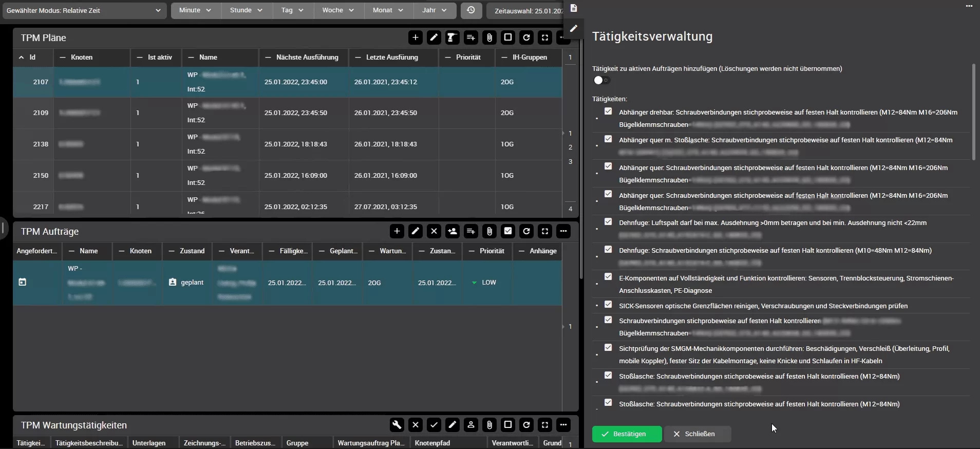The image size is (980, 449).
Task: Uncheck 'SICK-Sensoren optische Grenzflächen' checkbox
Action: (x=608, y=305)
